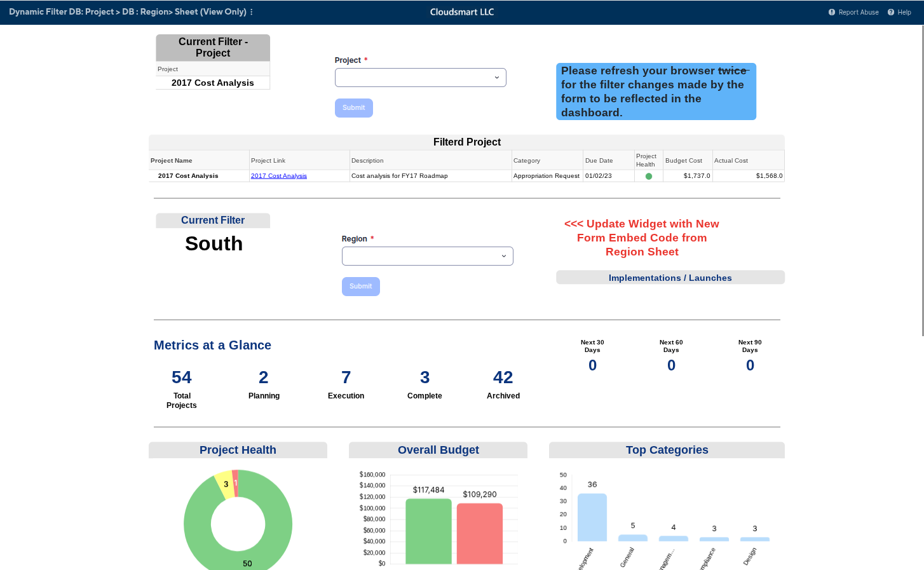Open the Help link
Viewport: 924px width, 570px height.
(904, 12)
